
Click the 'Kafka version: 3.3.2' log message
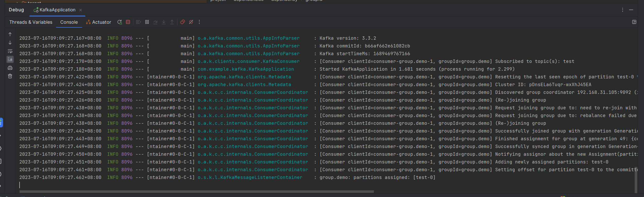coord(348,38)
